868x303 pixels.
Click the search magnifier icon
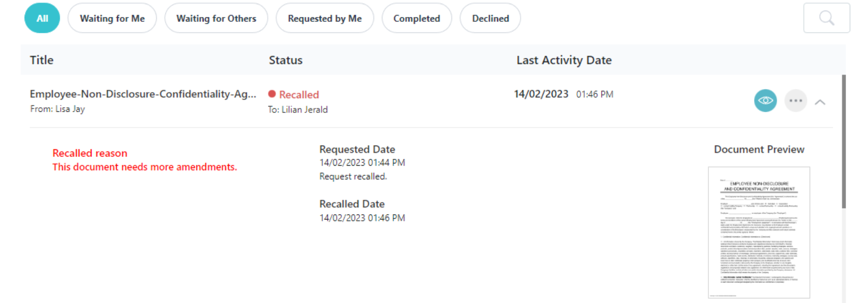click(826, 18)
